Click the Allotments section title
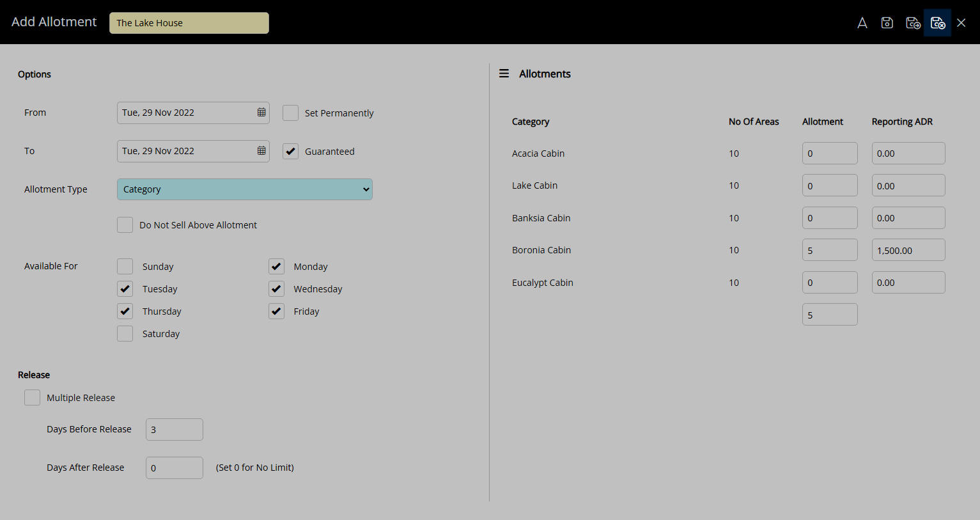Image resolution: width=980 pixels, height=520 pixels. pyautogui.click(x=545, y=74)
